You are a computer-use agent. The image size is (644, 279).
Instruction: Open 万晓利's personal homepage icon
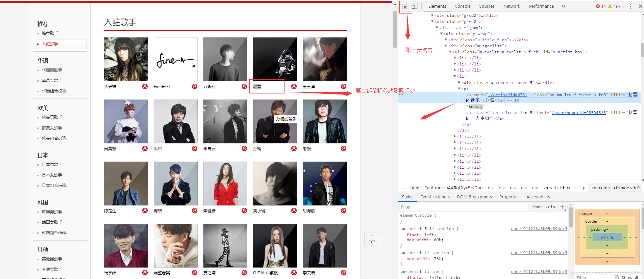coord(244,86)
